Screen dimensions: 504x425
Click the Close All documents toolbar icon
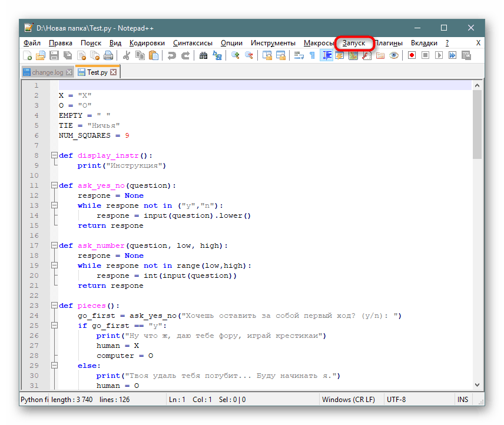click(x=95, y=55)
